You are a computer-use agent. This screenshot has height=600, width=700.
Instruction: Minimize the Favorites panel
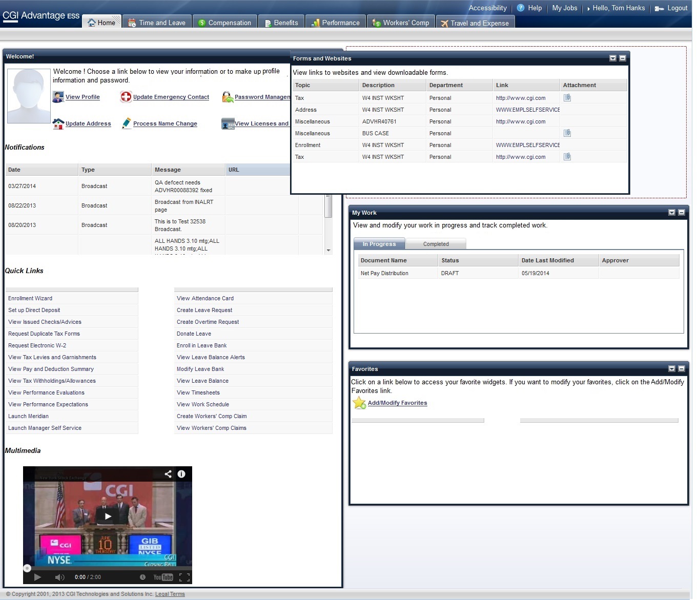(681, 369)
